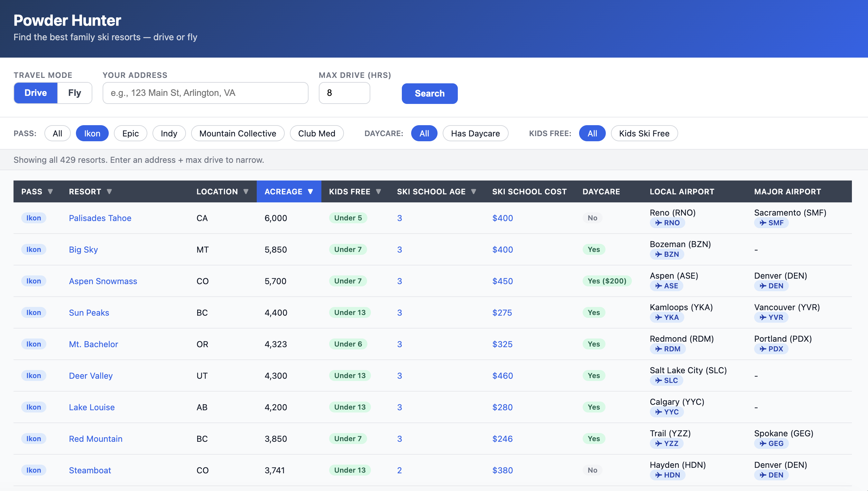Image resolution: width=868 pixels, height=491 pixels.
Task: Click the ASE airplane flight badge
Action: pyautogui.click(x=666, y=286)
